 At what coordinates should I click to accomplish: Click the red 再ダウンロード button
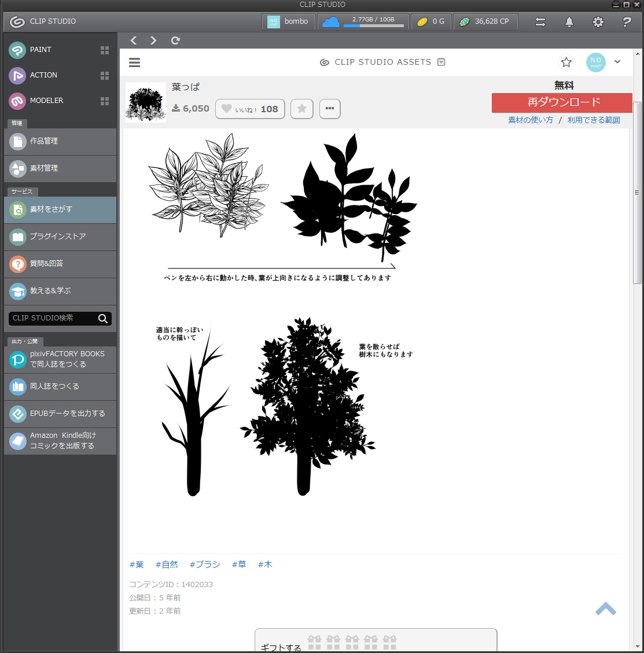pos(562,102)
